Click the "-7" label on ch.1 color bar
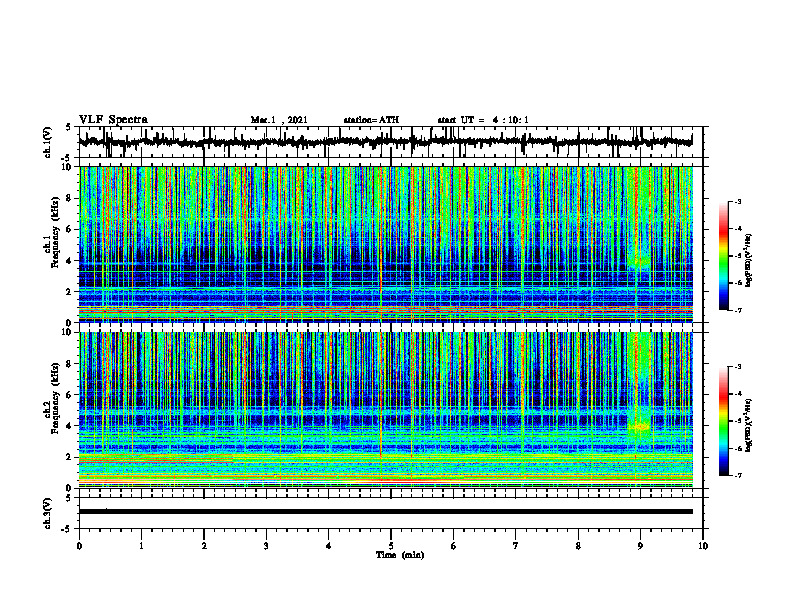The height and width of the screenshot is (612, 792). pos(737,310)
